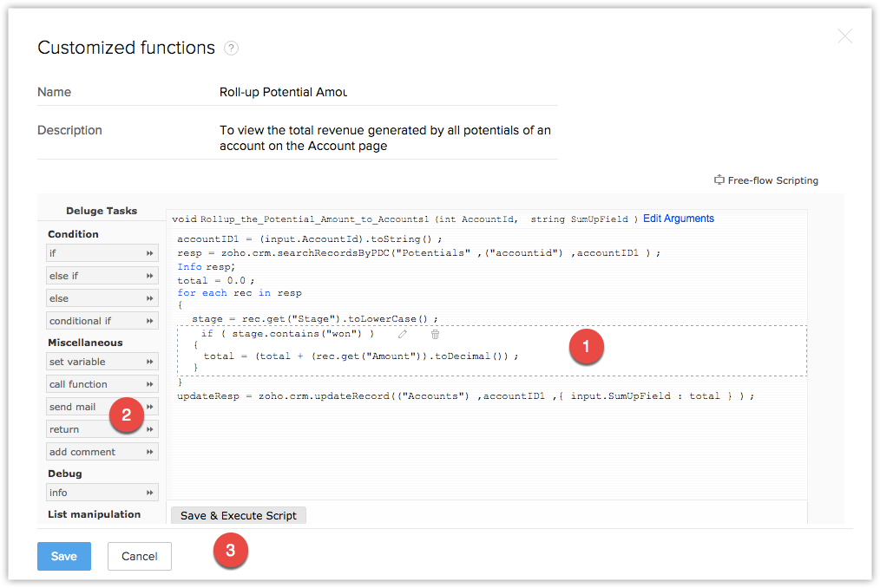Select the 'for each rec in resp' line

[x=239, y=293]
